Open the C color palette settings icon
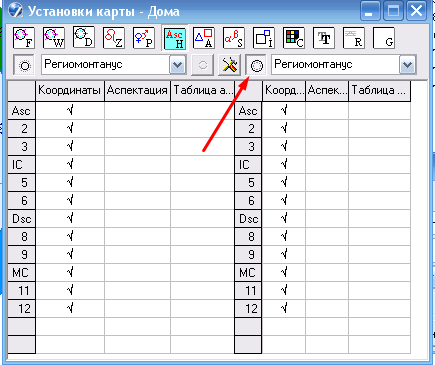 pos(294,38)
